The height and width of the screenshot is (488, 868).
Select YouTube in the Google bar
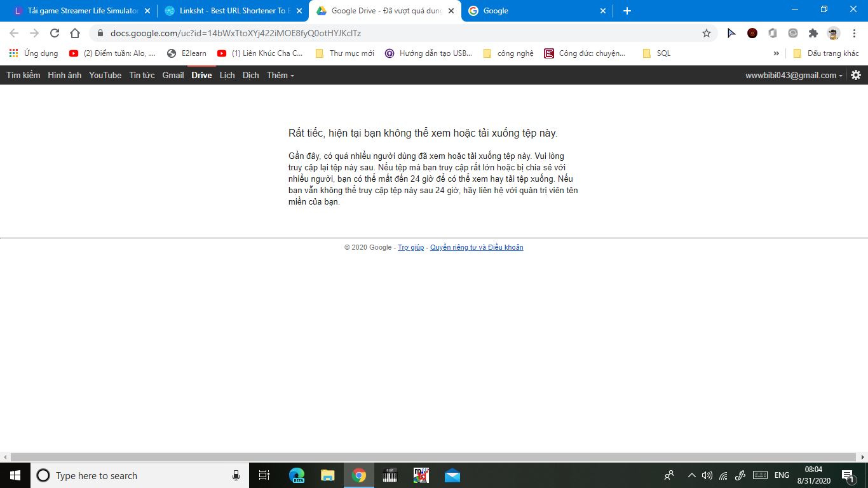(x=105, y=75)
